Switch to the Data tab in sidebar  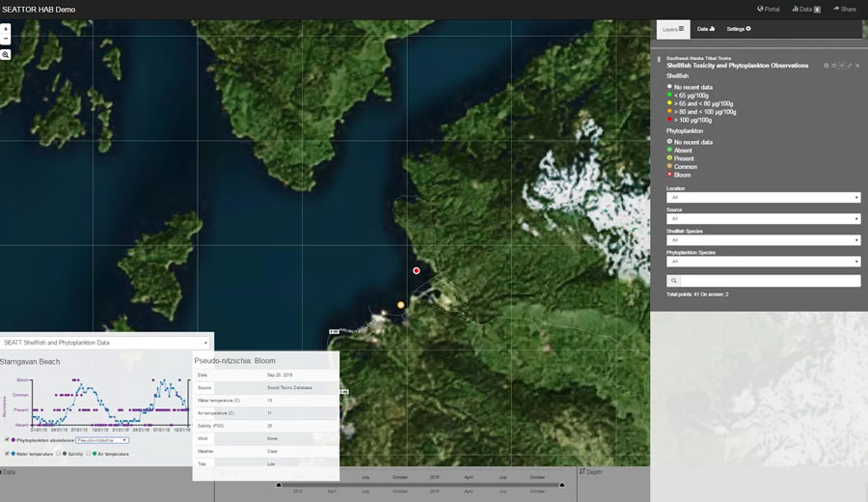(705, 29)
